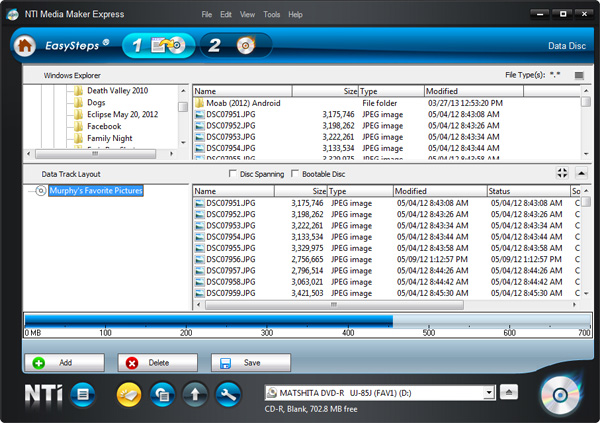Click the NTI Media Maker app logo
Image resolution: width=600 pixels, height=423 pixels.
(x=12, y=15)
